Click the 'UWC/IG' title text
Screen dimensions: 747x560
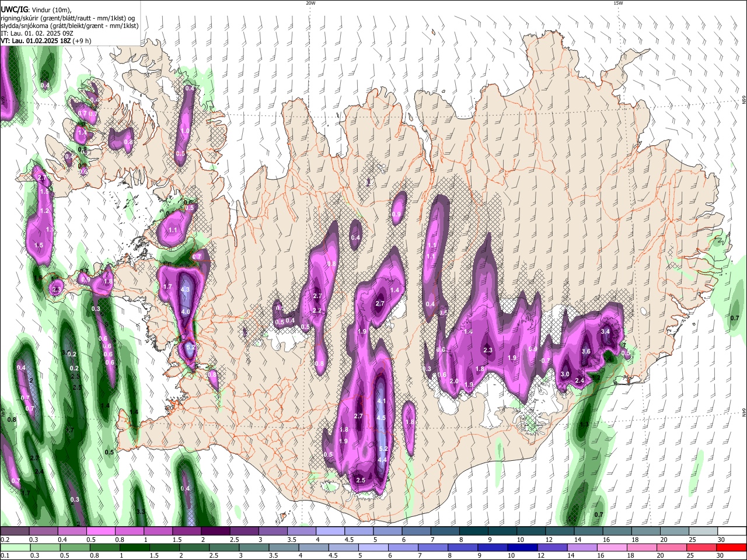[15, 9]
